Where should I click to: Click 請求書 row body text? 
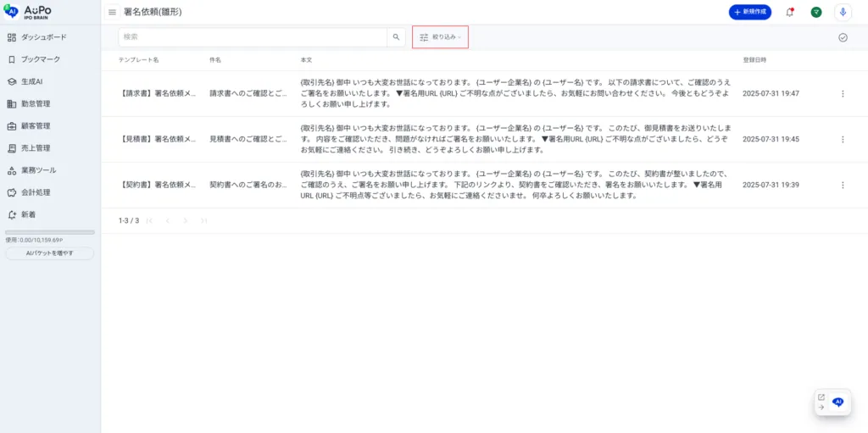[515, 93]
